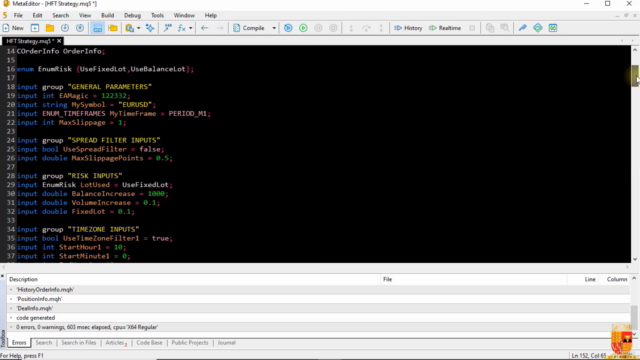Switch to the Code Base tab
640x360 pixels.
pos(149,342)
